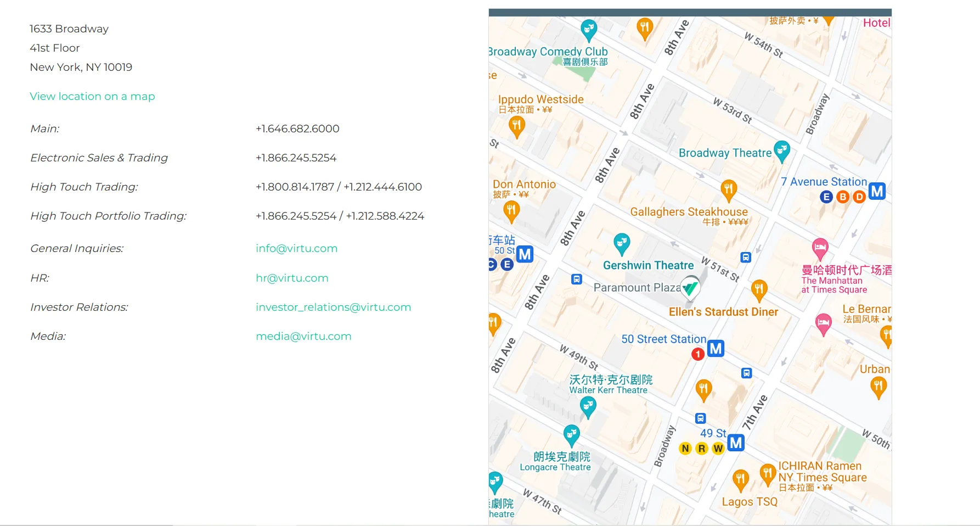Select the Broadway Comedy Club theatre pin

(x=589, y=30)
